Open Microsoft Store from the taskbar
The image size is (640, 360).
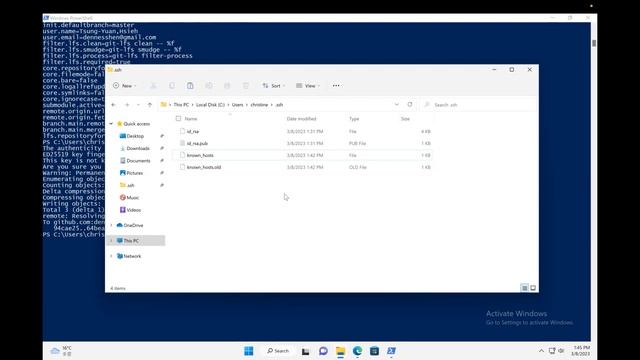(374, 351)
